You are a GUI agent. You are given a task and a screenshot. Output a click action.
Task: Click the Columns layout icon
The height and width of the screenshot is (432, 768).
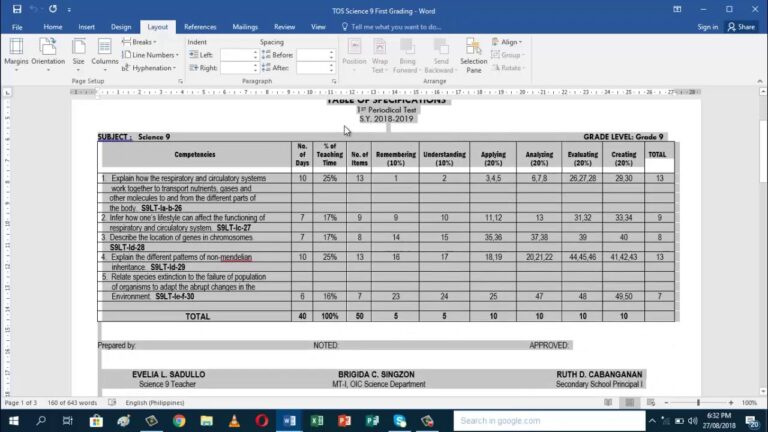105,52
